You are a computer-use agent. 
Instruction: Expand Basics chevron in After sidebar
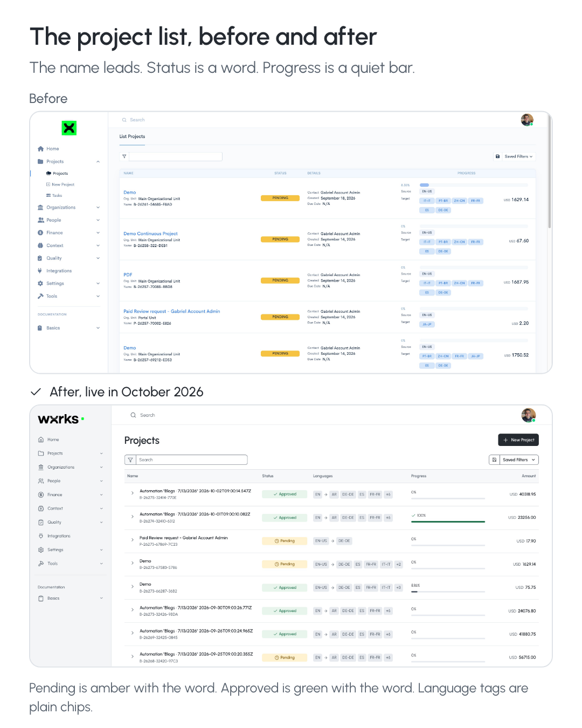[101, 598]
